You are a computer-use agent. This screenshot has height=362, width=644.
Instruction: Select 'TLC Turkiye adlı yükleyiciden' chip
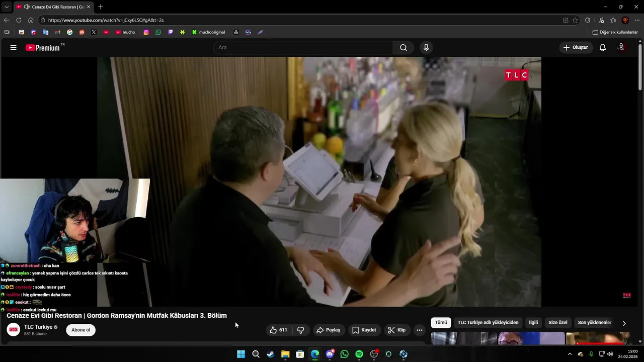point(488,323)
